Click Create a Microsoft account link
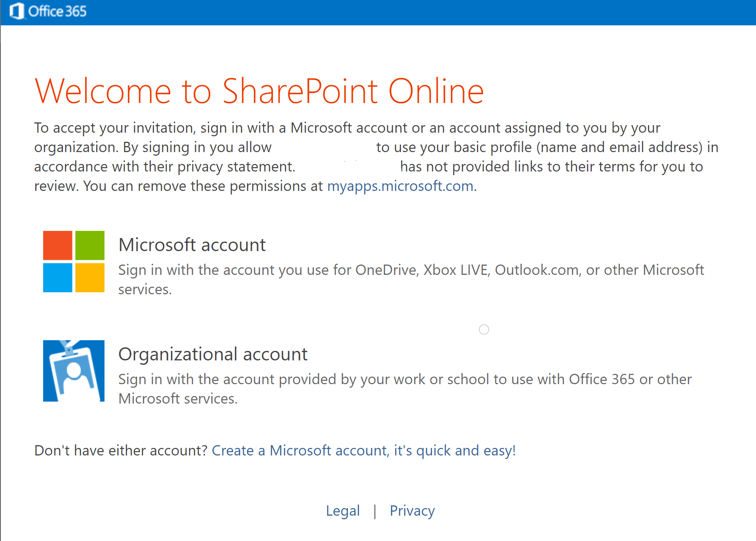The width and height of the screenshot is (756, 541). (x=364, y=451)
